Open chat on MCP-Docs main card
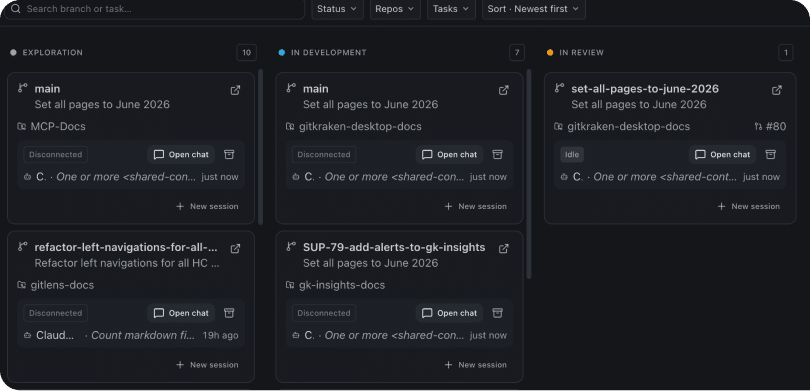The image size is (810, 391). pos(181,154)
